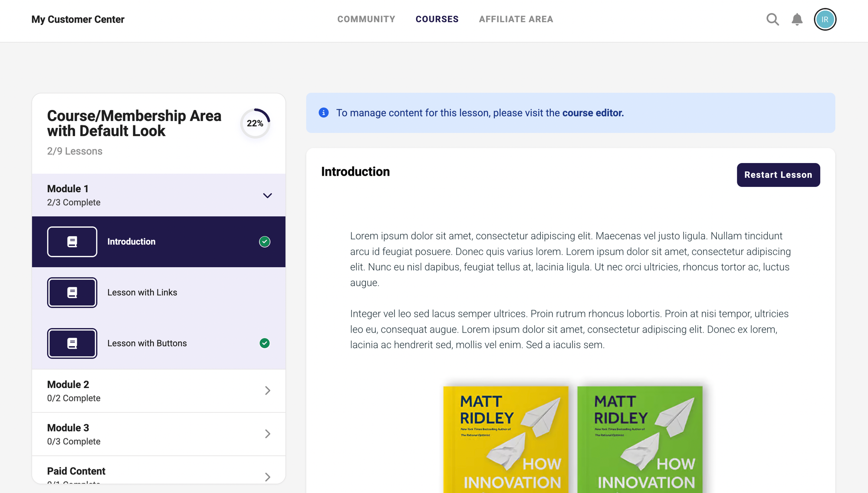Click the 0/2 Complete status text
The image size is (868, 493).
pyautogui.click(x=74, y=398)
